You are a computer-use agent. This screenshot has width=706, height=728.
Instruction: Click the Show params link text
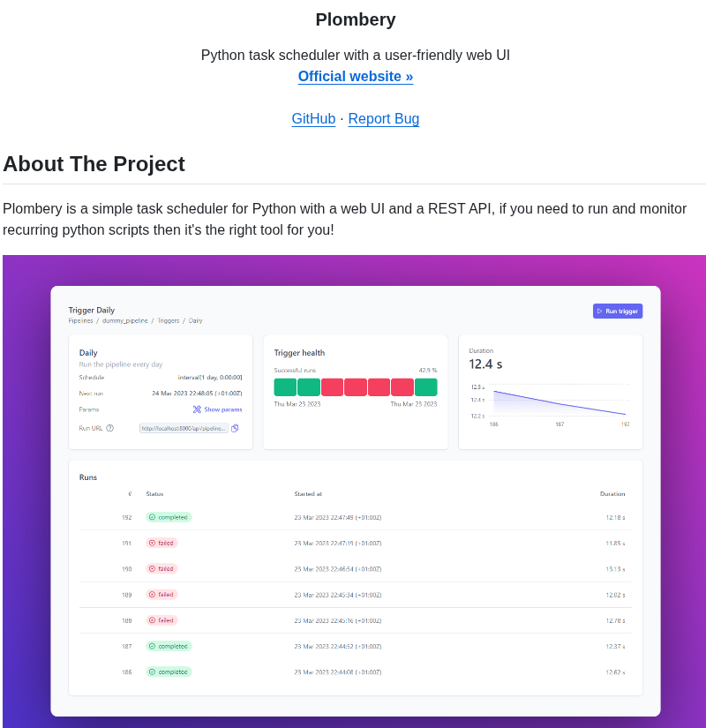coord(222,409)
